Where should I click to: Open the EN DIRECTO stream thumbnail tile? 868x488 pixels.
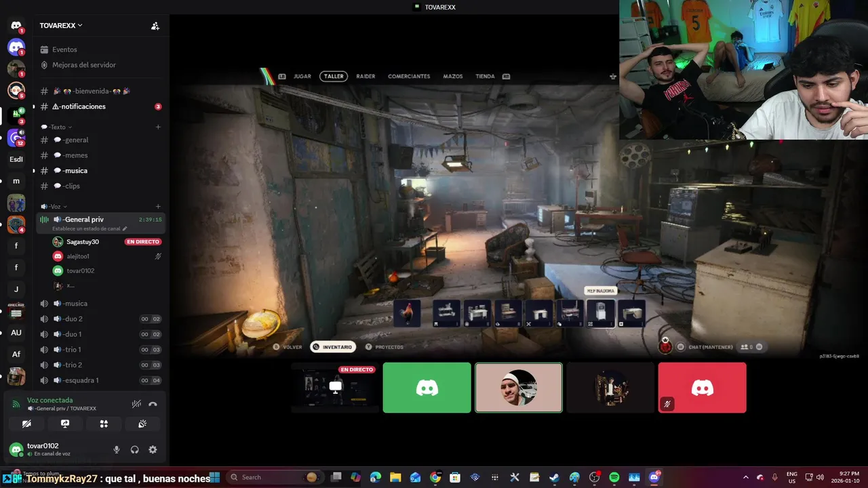pyautogui.click(x=335, y=388)
